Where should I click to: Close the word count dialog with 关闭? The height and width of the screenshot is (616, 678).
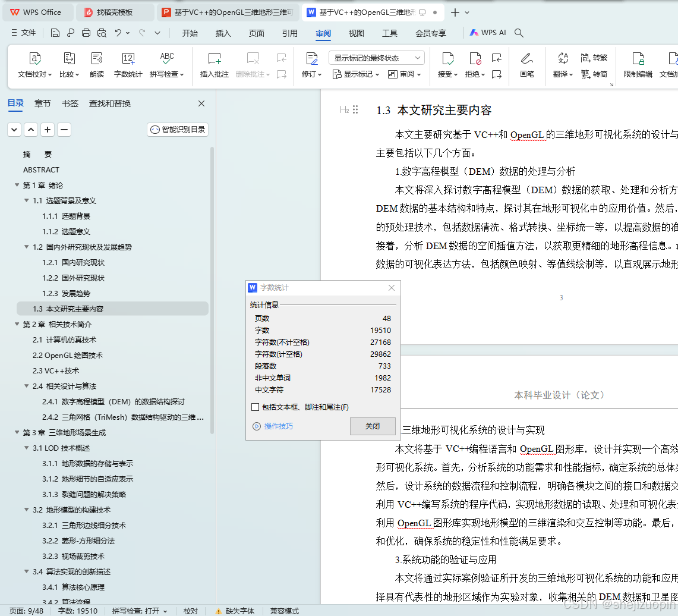[x=373, y=426]
